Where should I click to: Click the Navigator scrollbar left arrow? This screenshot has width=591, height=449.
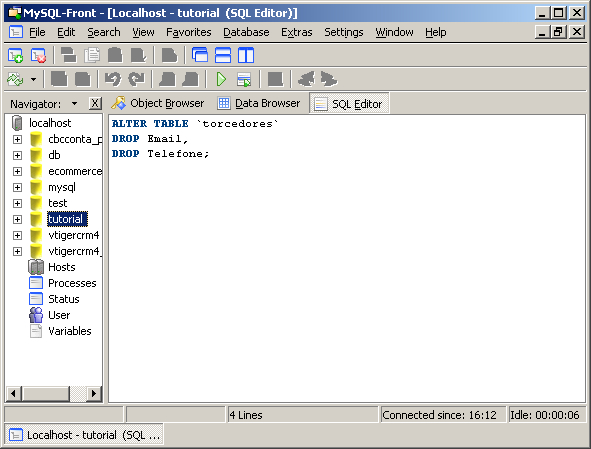point(14,394)
